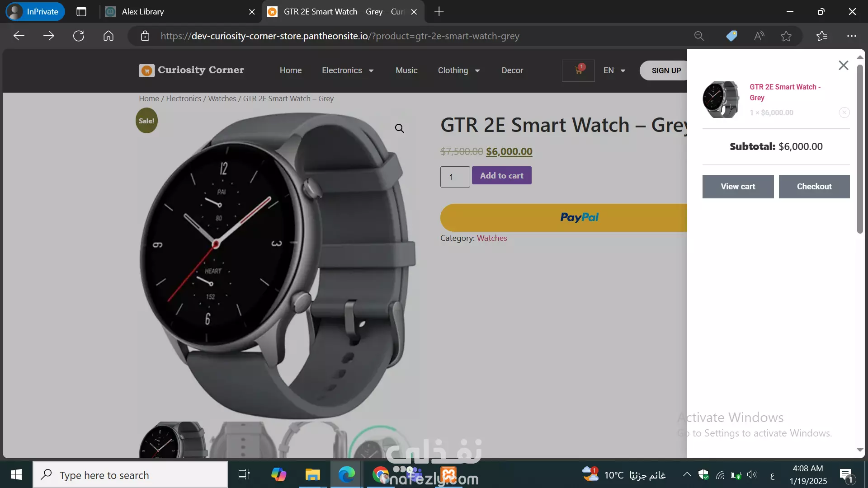The image size is (868, 488).
Task: Open GTR 2E Smart Watch cart item link
Action: (785, 92)
